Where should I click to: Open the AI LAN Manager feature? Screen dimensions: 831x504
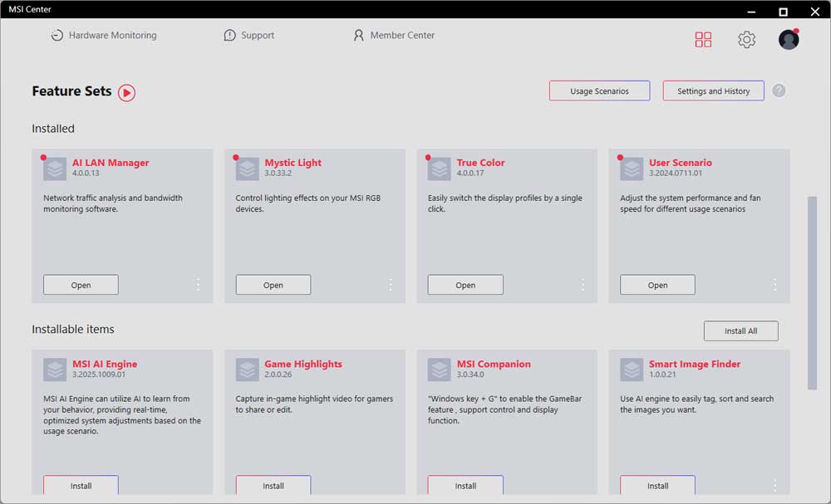81,285
